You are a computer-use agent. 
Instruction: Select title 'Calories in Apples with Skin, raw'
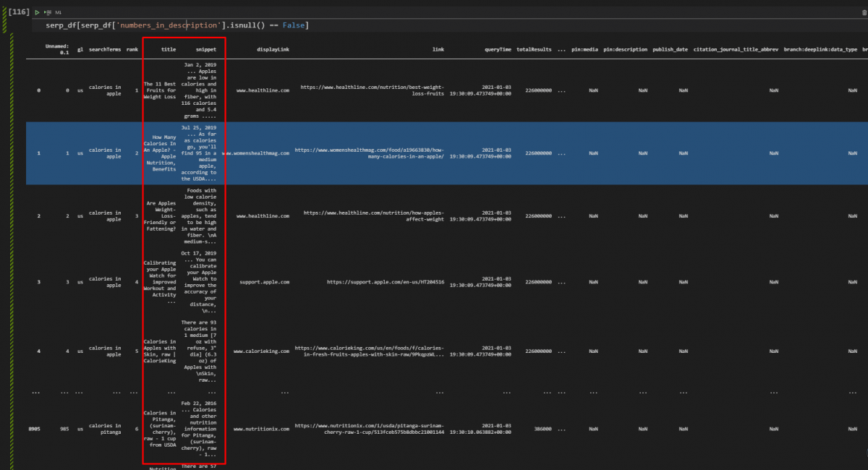point(160,351)
